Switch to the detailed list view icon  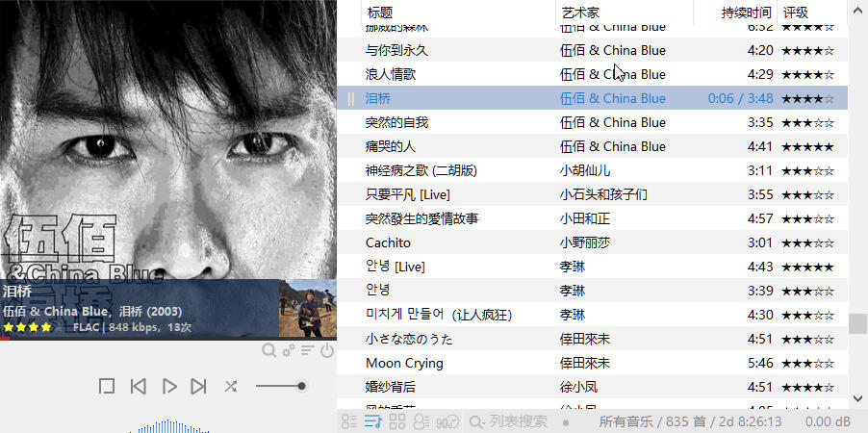[x=348, y=421]
